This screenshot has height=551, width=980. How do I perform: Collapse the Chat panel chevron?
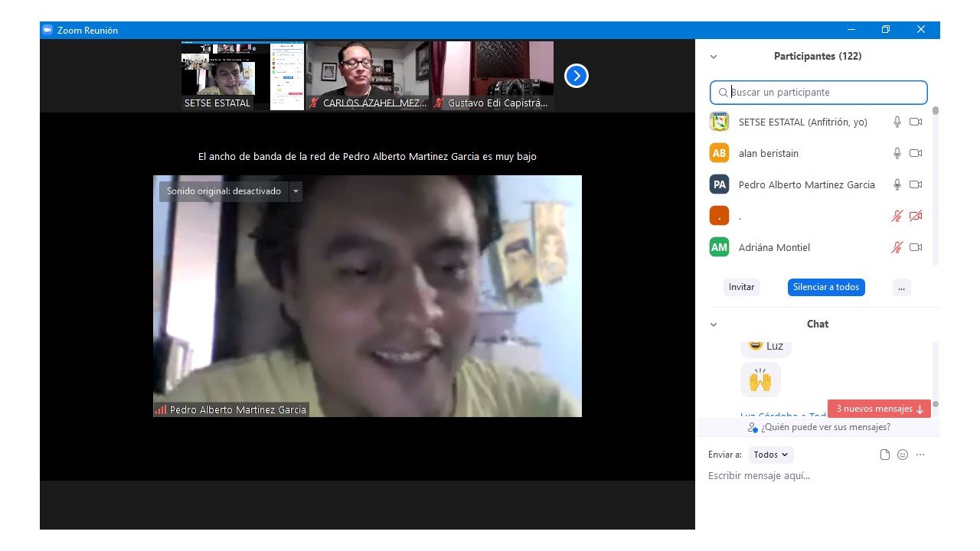coord(714,324)
